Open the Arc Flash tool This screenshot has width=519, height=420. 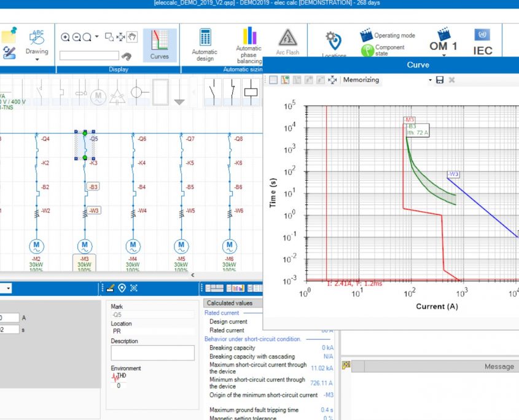point(287,42)
